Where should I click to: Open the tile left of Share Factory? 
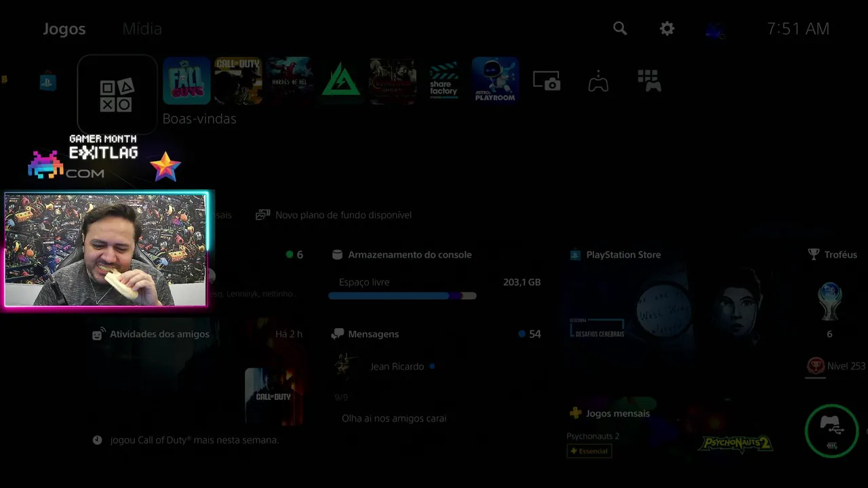[393, 81]
